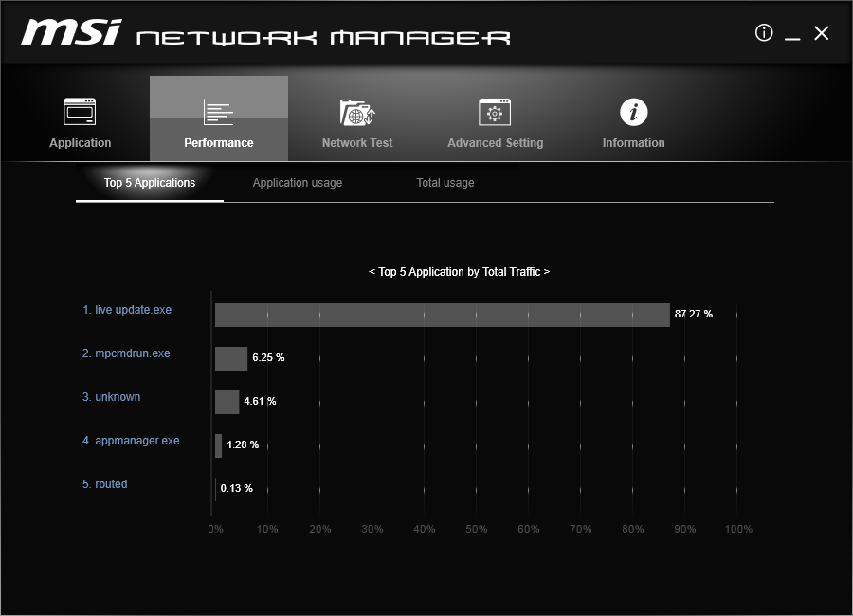
Task: Minimize the Network Manager window
Action: point(792,38)
